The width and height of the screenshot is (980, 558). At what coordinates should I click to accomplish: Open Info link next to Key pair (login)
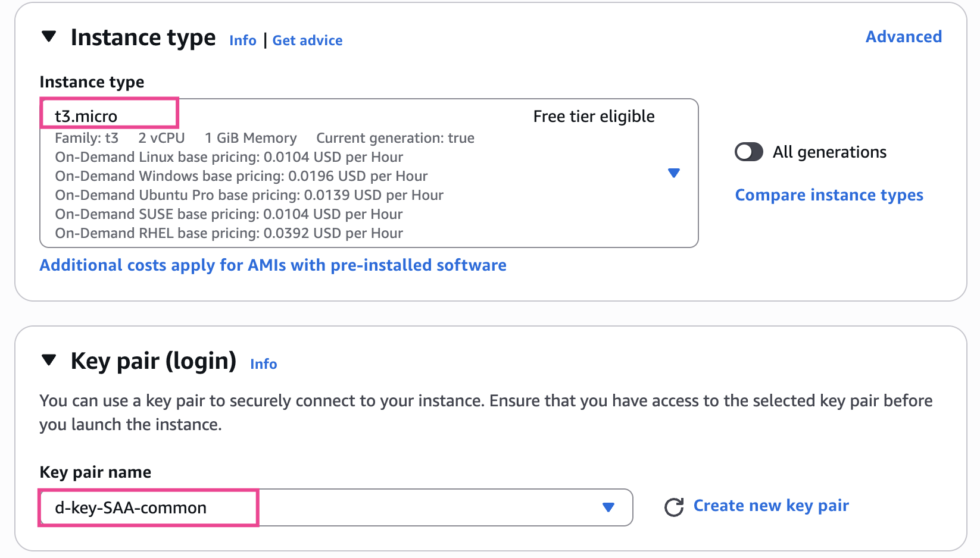pos(263,364)
